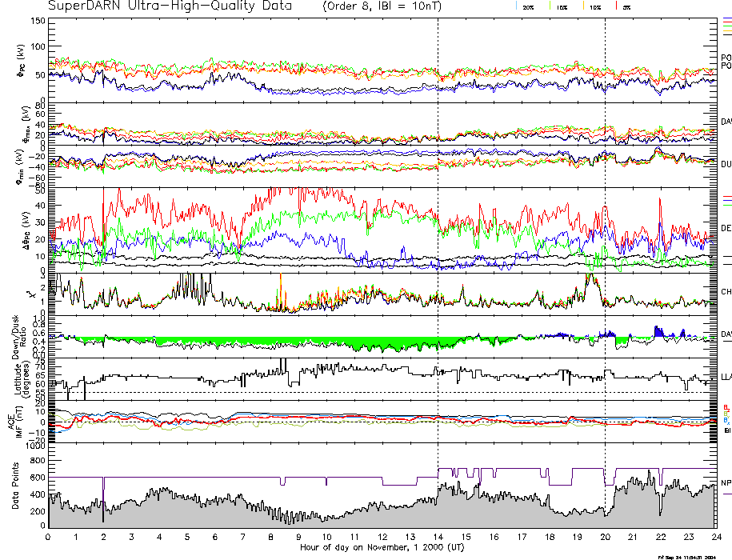Image resolution: width=732 pixels, height=560 pixels.
Task: Click the 'NP' label right of data points panel
Action: [x=726, y=483]
